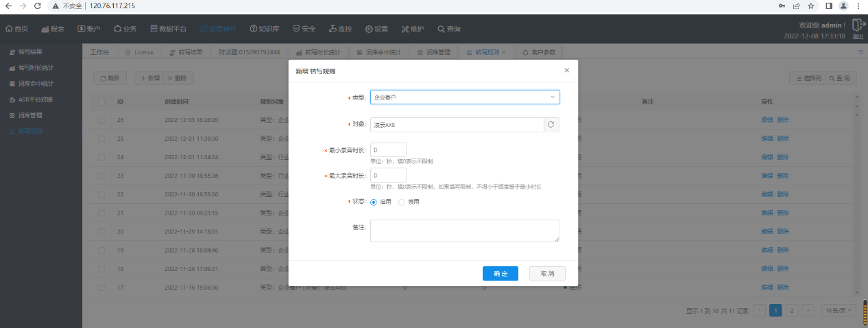
Task: Expand the 类型 dropdown
Action: coord(465,97)
